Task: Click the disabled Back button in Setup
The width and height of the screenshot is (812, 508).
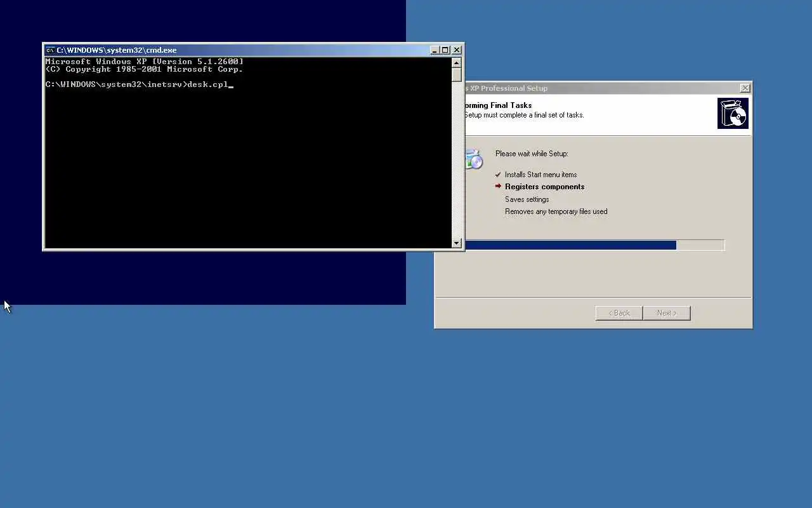Action: [x=619, y=313]
